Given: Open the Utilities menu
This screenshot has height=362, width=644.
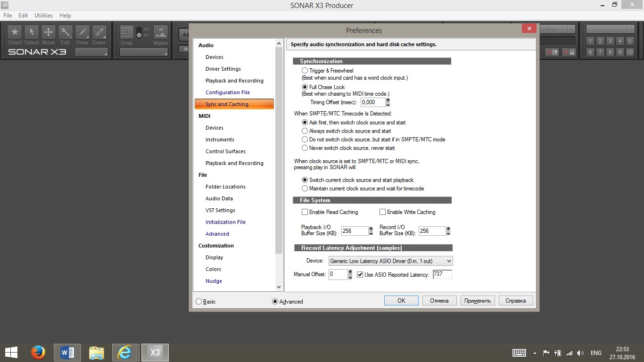Looking at the screenshot, I should pyautogui.click(x=43, y=16).
